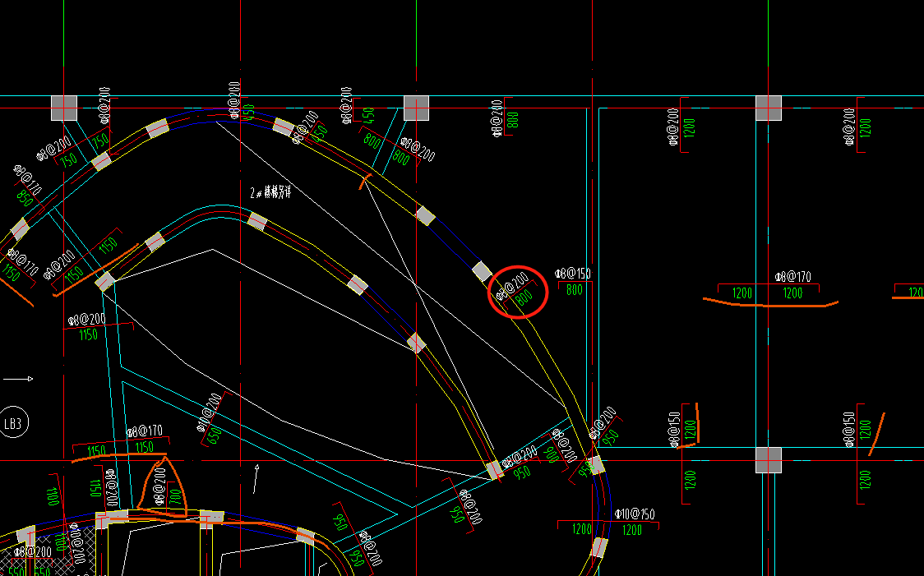Viewport: 924px width, 576px height.
Task: Pick the Φ8@170 label above 1150 1150
Action: pos(144,431)
